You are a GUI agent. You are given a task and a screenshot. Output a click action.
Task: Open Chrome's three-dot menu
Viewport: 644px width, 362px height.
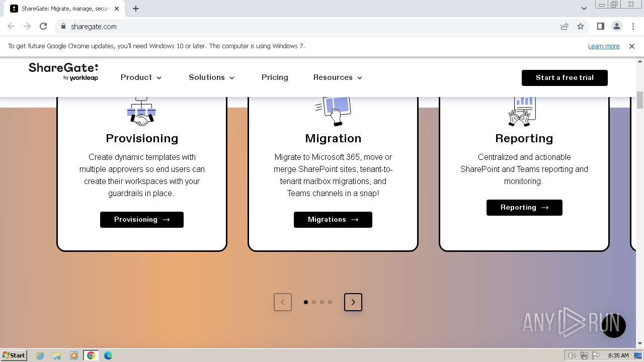(x=633, y=27)
